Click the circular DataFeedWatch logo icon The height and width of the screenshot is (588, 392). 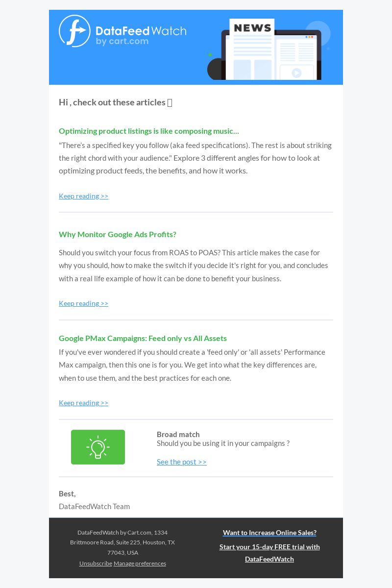click(74, 31)
